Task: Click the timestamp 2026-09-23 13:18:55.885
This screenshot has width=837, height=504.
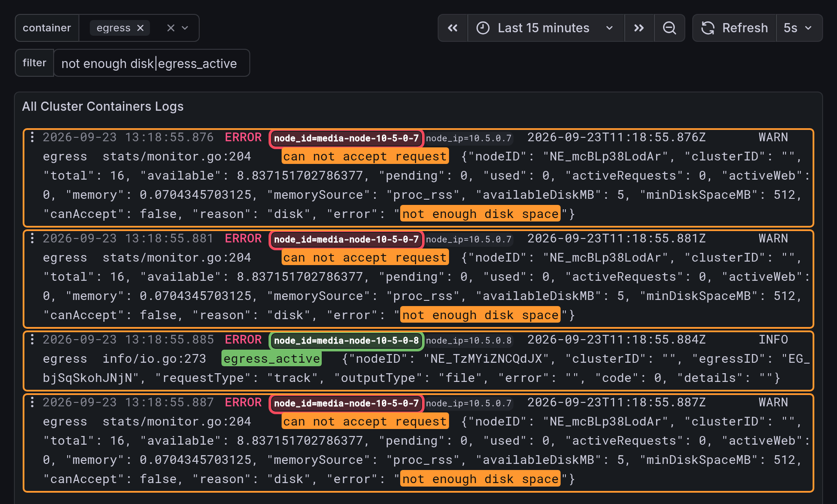Action: (x=128, y=340)
